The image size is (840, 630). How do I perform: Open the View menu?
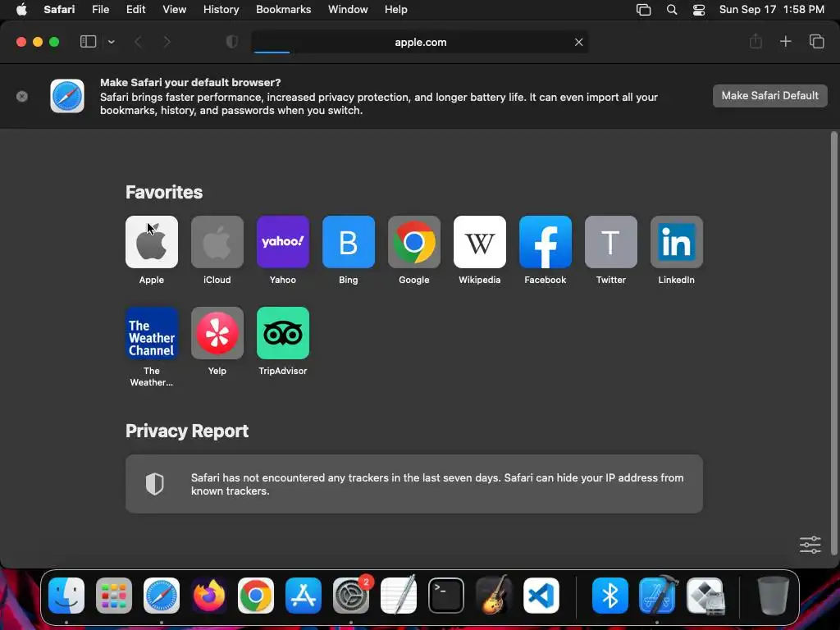tap(174, 10)
